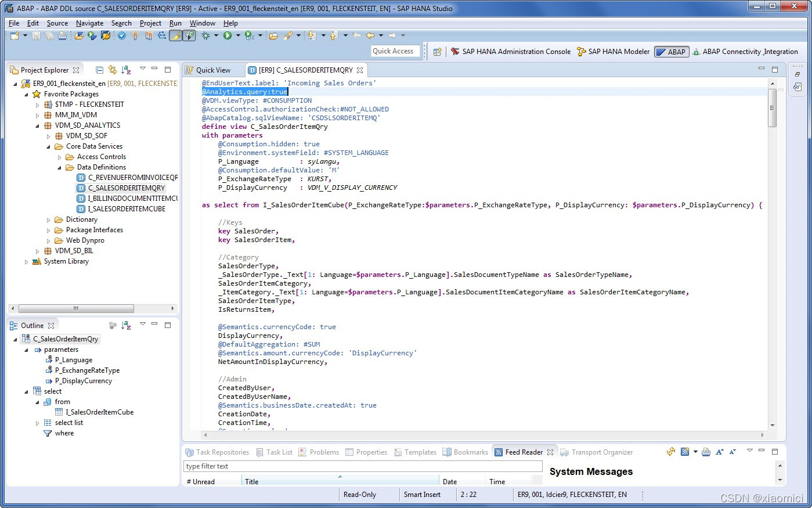Click the Quick Access search field
Image resolution: width=812 pixels, height=508 pixels.
pyautogui.click(x=395, y=51)
